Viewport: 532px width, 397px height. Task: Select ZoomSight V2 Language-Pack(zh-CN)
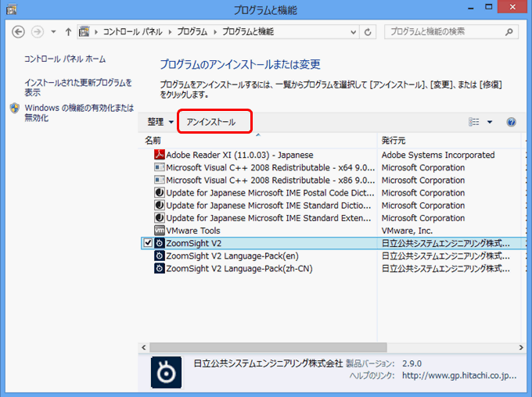click(239, 268)
